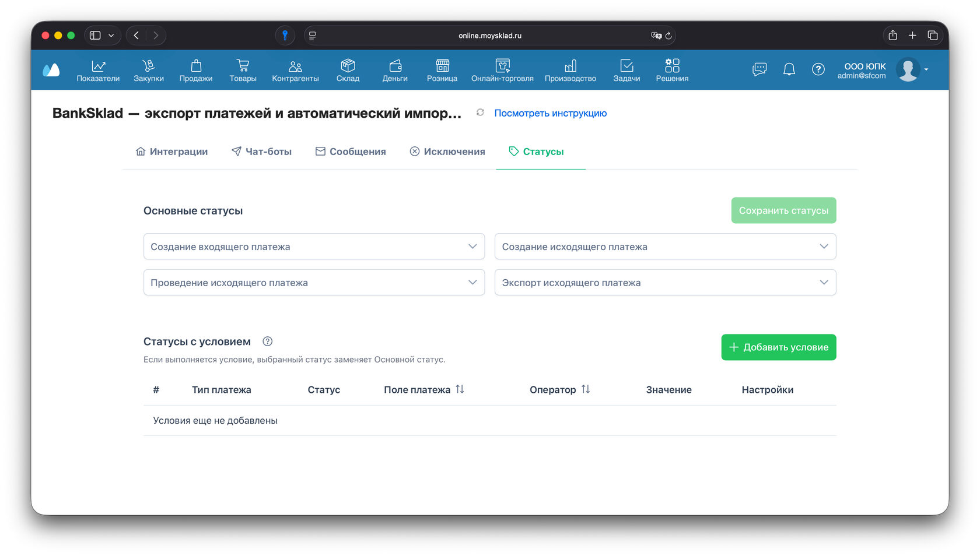
Task: Switch to the Интеграции tab
Action: pos(171,152)
